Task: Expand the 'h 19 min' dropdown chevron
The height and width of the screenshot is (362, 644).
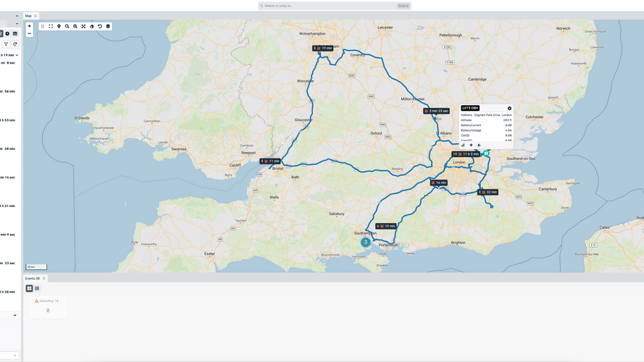Action: pyautogui.click(x=17, y=55)
